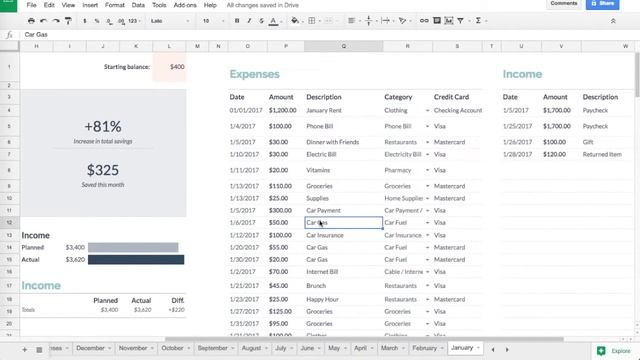Screen dimensions: 640x360
Task: Click the Print icon in toolbar
Action: 31,20
